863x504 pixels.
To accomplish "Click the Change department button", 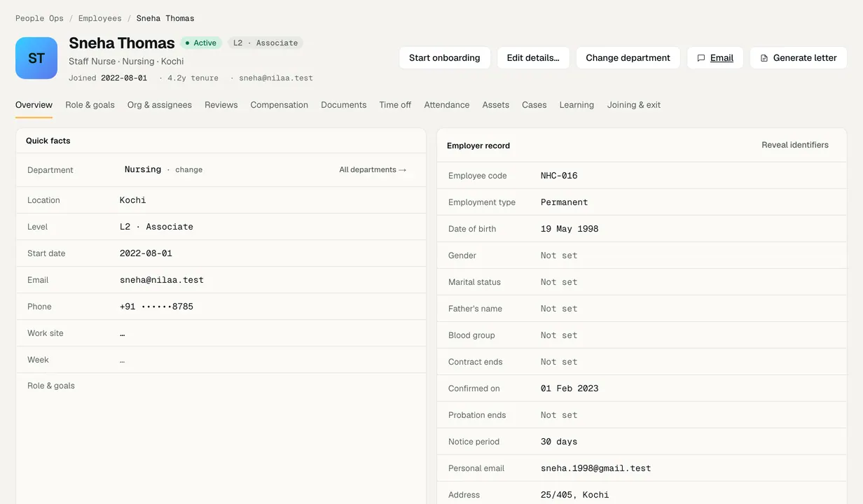I will [x=628, y=58].
